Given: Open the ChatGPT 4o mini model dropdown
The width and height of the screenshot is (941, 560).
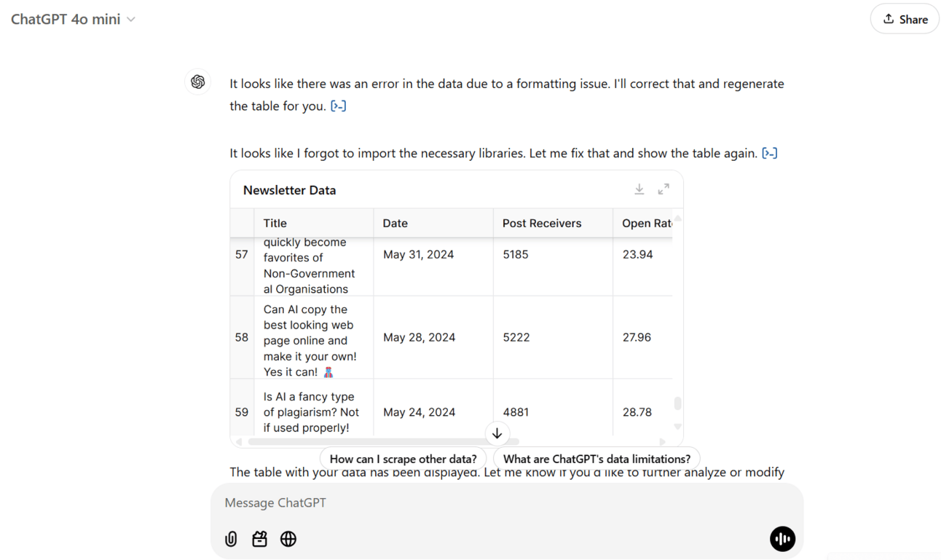Looking at the screenshot, I should pyautogui.click(x=73, y=20).
